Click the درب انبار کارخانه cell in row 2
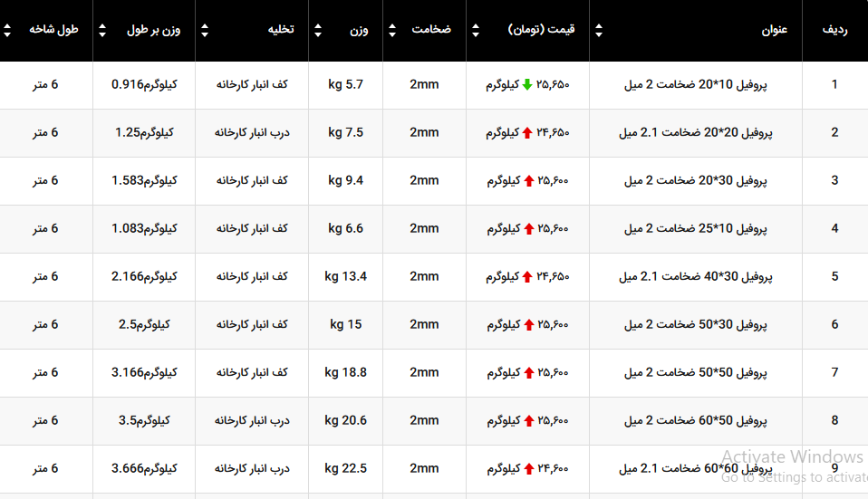 [251, 133]
